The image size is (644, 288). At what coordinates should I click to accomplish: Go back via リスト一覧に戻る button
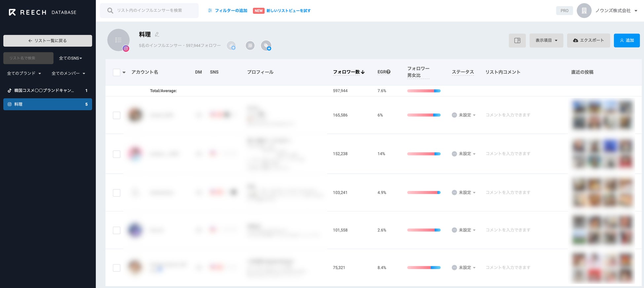(x=48, y=41)
